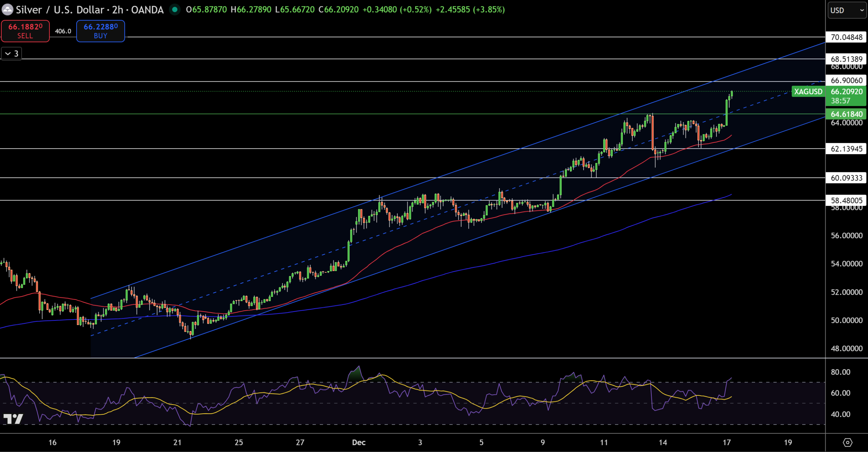Click the Dec label on the time axis
This screenshot has width=868, height=452.
tap(359, 443)
